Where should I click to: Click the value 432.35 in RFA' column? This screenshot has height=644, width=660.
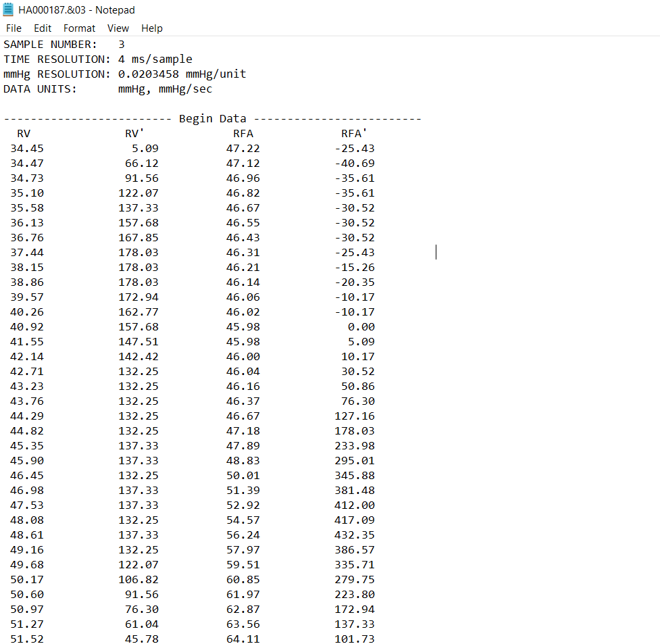[x=356, y=535]
